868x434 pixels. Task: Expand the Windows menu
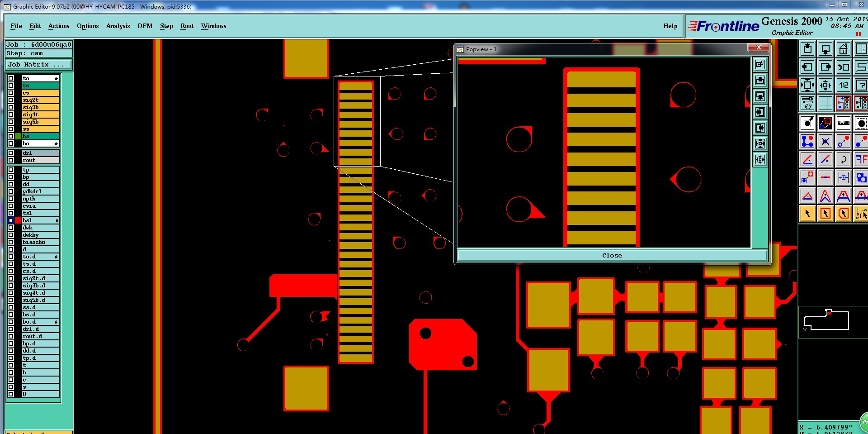[214, 26]
